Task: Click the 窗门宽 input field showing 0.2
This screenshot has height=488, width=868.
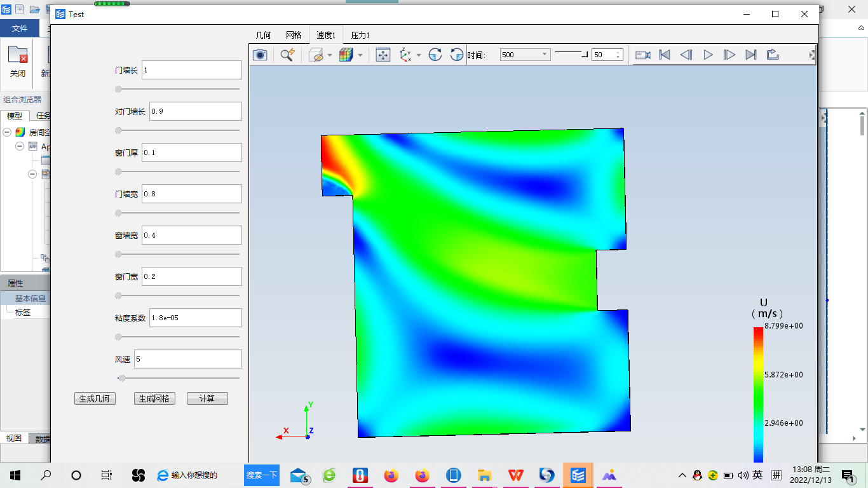Action: pyautogui.click(x=192, y=276)
